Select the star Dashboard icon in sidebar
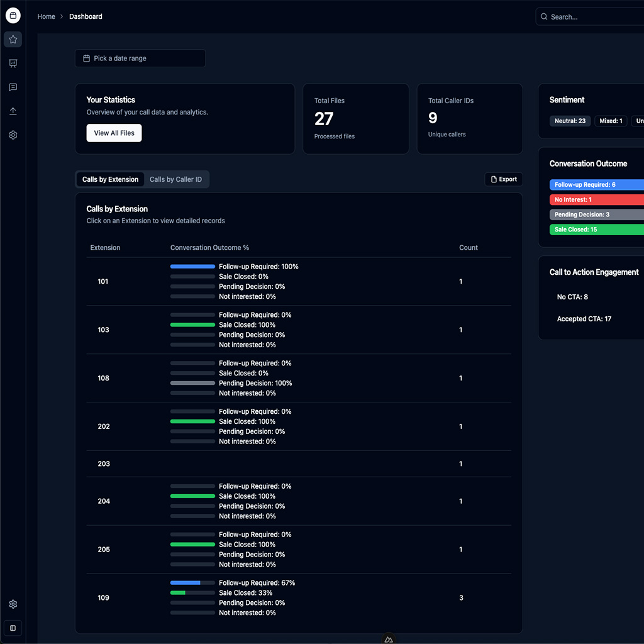 (x=13, y=39)
